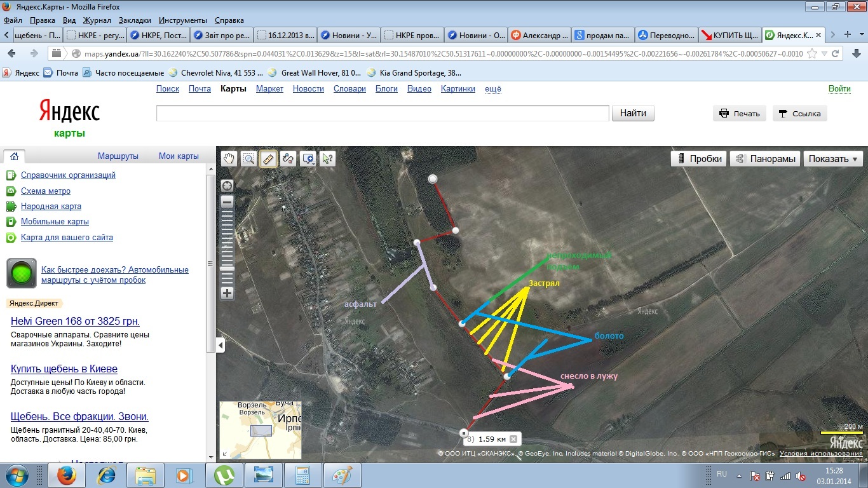Screen dimensions: 868x488
Task: Click the green traffic light icon
Action: pos(22,273)
